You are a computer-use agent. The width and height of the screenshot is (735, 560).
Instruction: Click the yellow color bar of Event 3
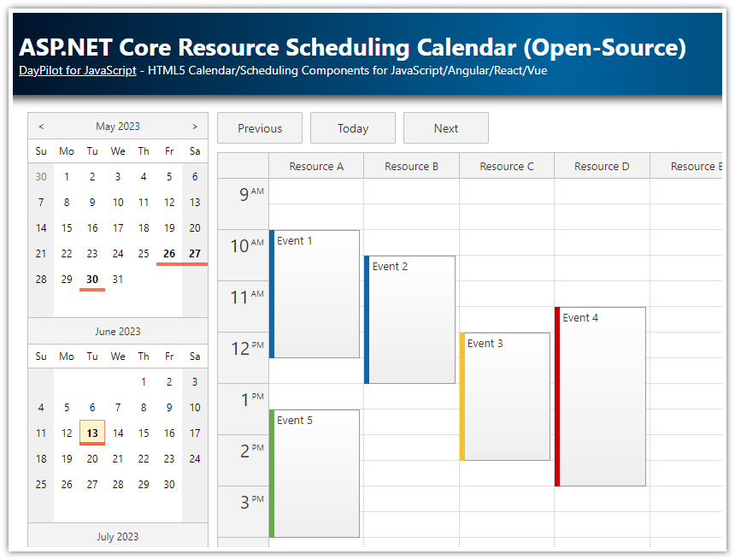462,397
